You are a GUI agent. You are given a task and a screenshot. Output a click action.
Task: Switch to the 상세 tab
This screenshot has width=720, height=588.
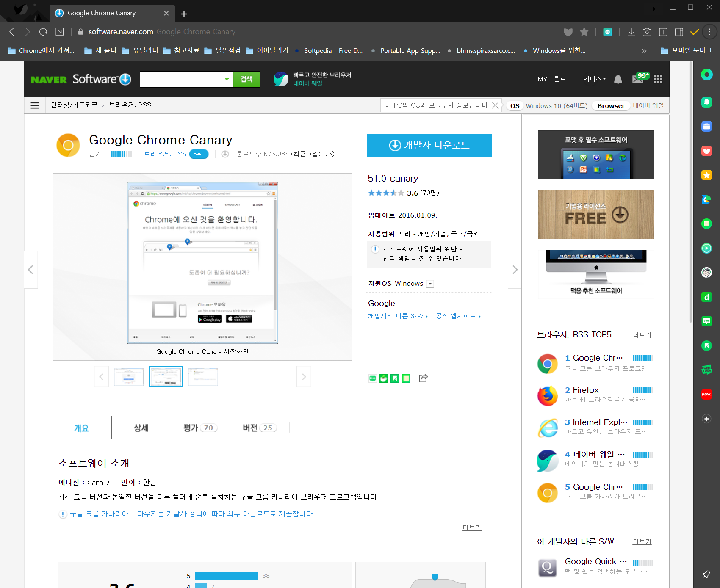[141, 428]
